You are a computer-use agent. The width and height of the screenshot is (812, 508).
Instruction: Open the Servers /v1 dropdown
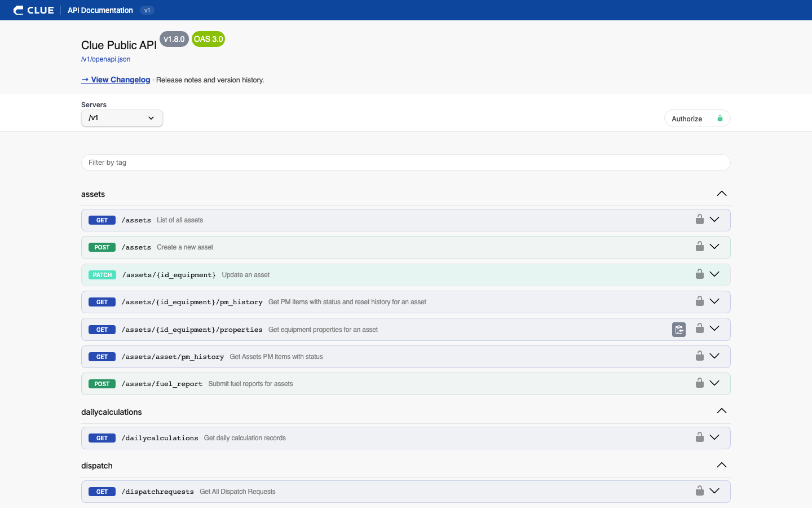tap(122, 118)
